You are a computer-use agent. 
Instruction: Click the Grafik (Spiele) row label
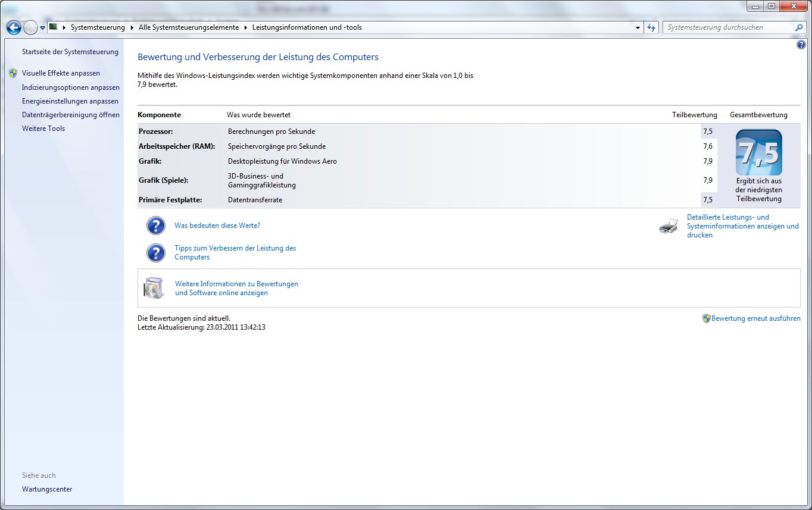164,180
